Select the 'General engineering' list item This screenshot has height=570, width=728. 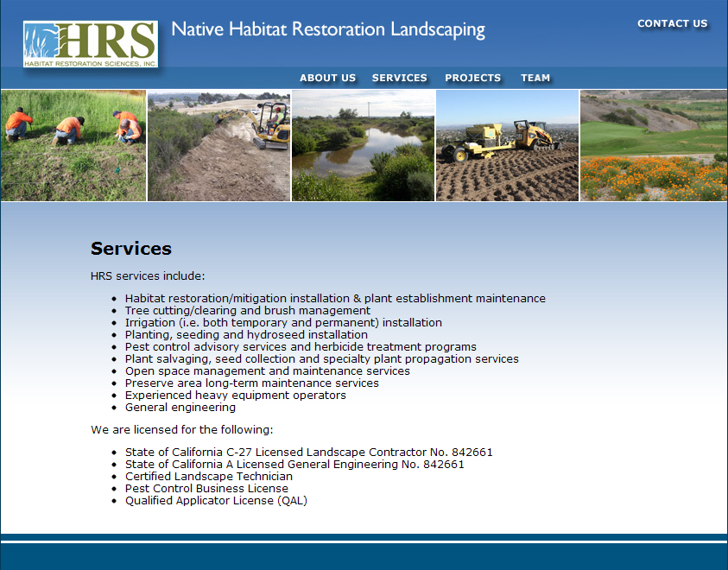coord(180,407)
